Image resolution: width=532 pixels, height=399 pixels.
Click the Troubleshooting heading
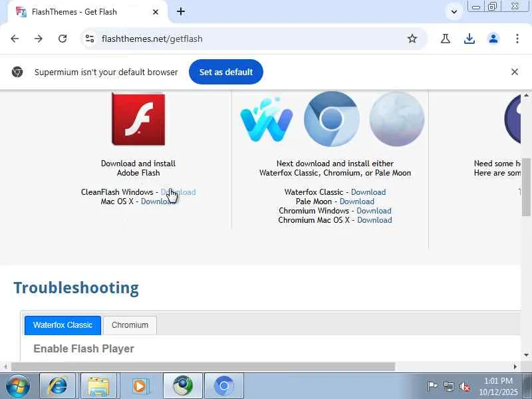pyautogui.click(x=76, y=288)
